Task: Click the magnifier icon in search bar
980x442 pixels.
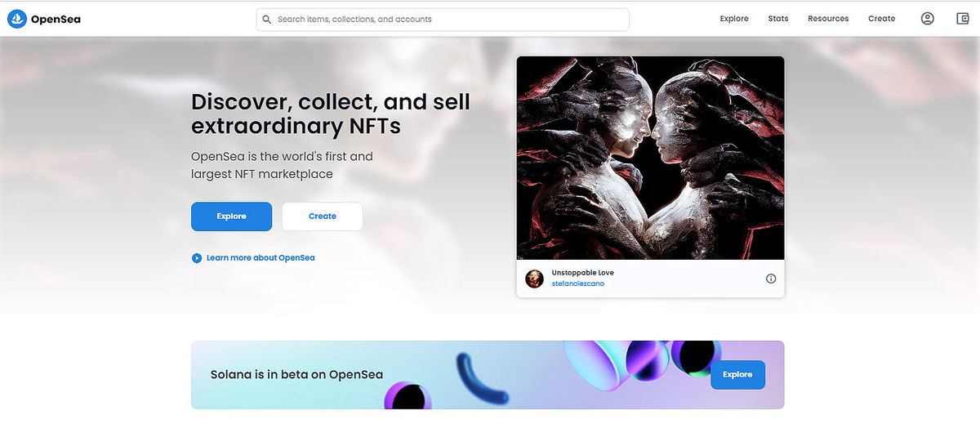Action: pyautogui.click(x=266, y=19)
